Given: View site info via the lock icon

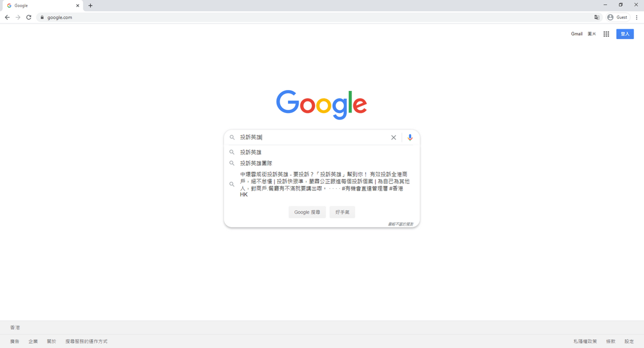Looking at the screenshot, I should pos(42,17).
